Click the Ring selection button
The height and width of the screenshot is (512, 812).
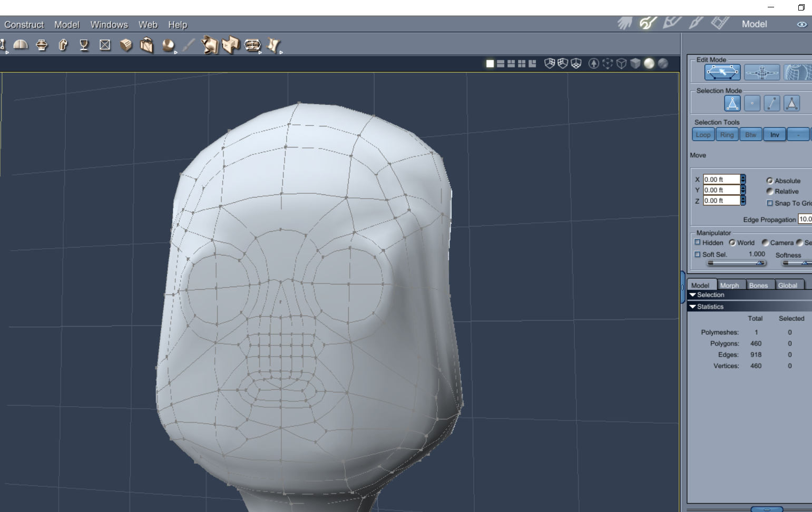[x=727, y=135]
